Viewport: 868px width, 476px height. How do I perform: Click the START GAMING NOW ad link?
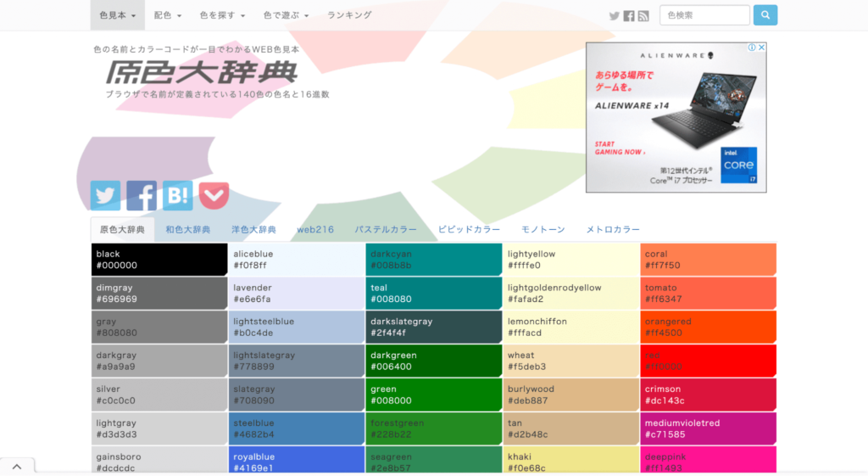[620, 148]
